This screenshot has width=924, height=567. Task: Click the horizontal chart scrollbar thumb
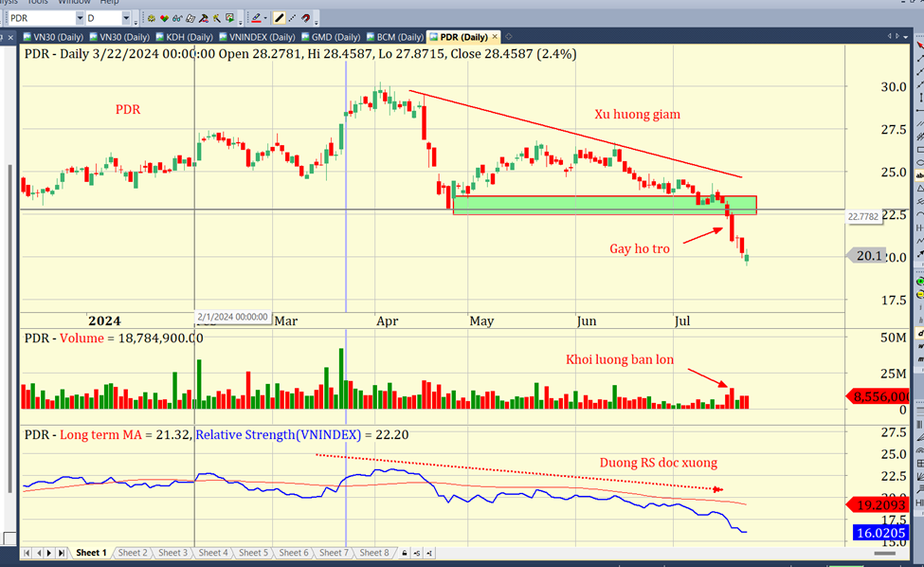(884, 554)
